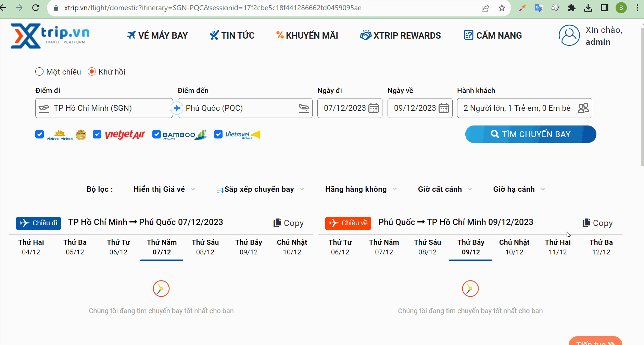The image size is (644, 345).
Task: Expand the Sắp xếp chuyến bay dropdown
Action: pos(260,189)
